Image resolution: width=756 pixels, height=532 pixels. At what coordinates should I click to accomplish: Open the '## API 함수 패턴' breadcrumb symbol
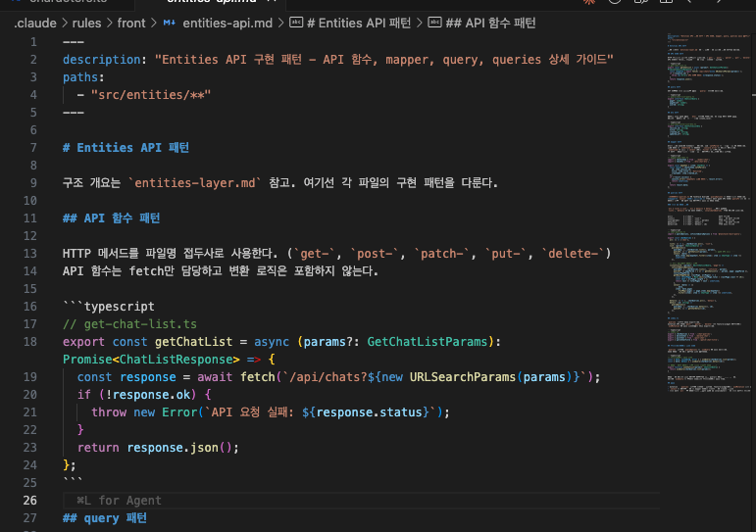coord(490,24)
